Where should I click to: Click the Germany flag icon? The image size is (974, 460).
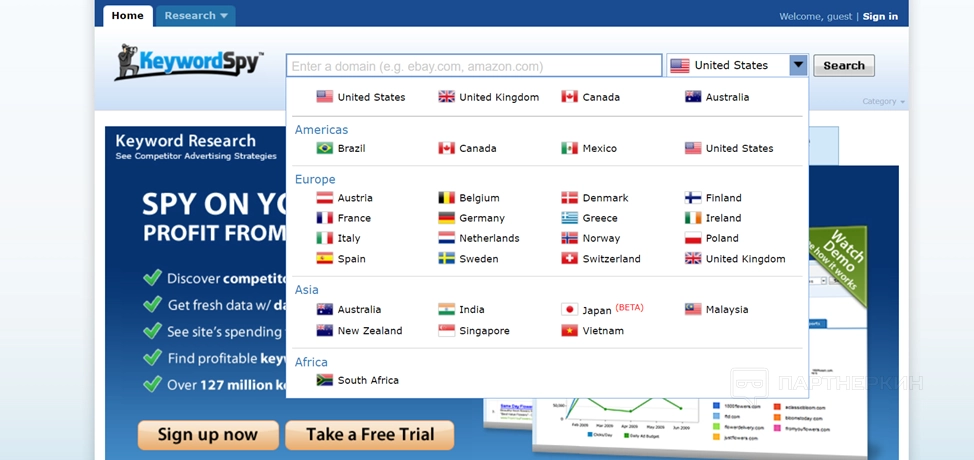447,218
